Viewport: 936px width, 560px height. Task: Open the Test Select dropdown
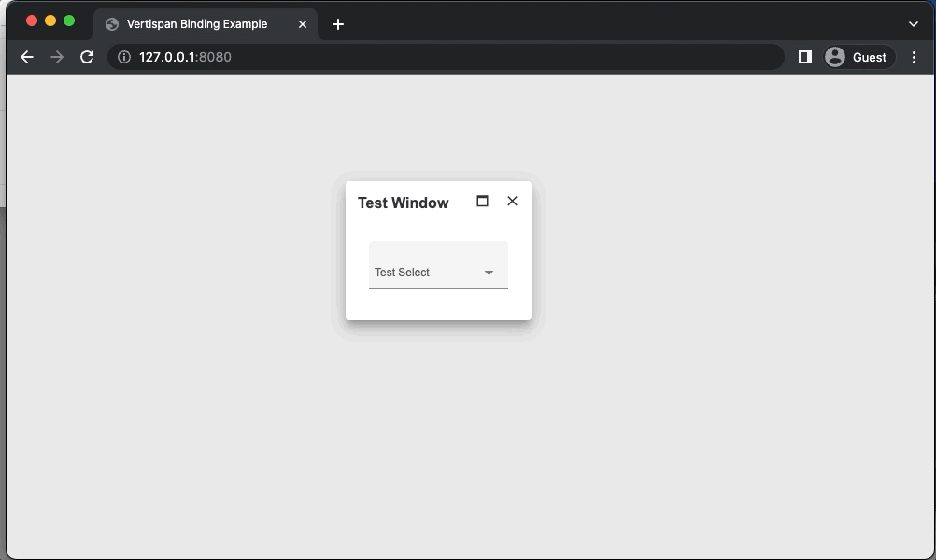point(438,265)
